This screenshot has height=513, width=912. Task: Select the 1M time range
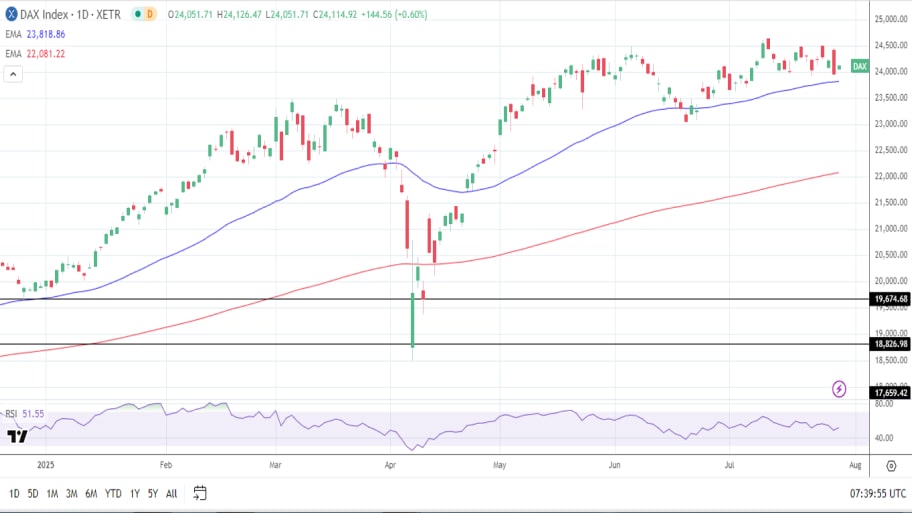pyautogui.click(x=52, y=493)
